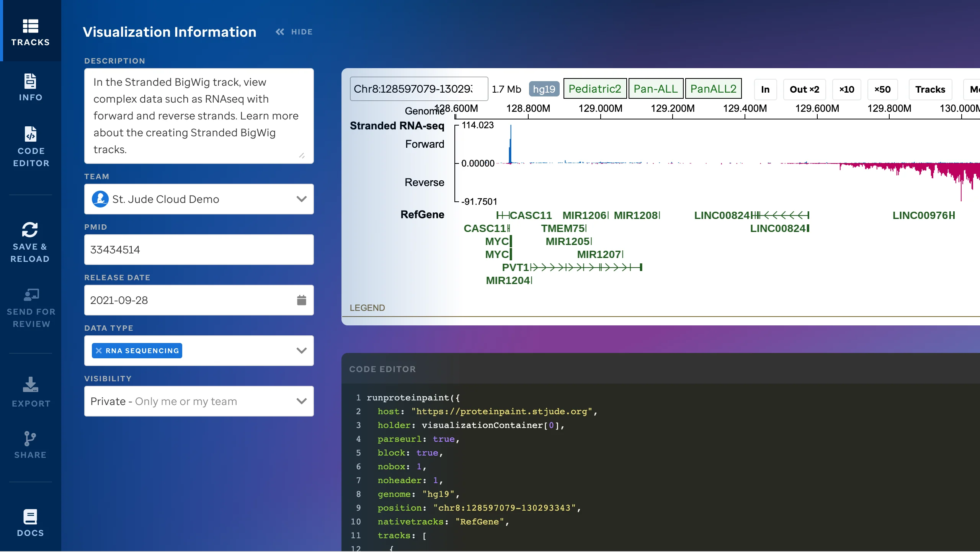This screenshot has width=980, height=552.
Task: Open the Tracks button in browser toolbar
Action: (x=930, y=89)
